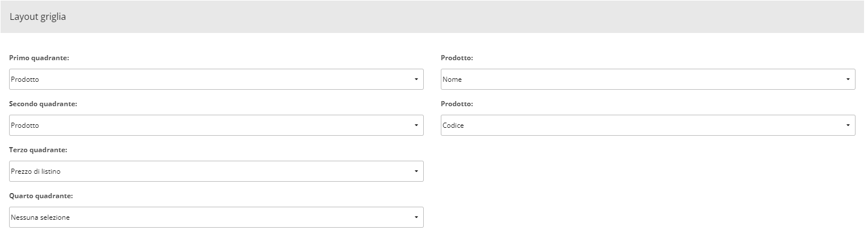This screenshot has width=868, height=251.
Task: Open the Prodotto dropdown showing Codice
Action: pyautogui.click(x=648, y=125)
